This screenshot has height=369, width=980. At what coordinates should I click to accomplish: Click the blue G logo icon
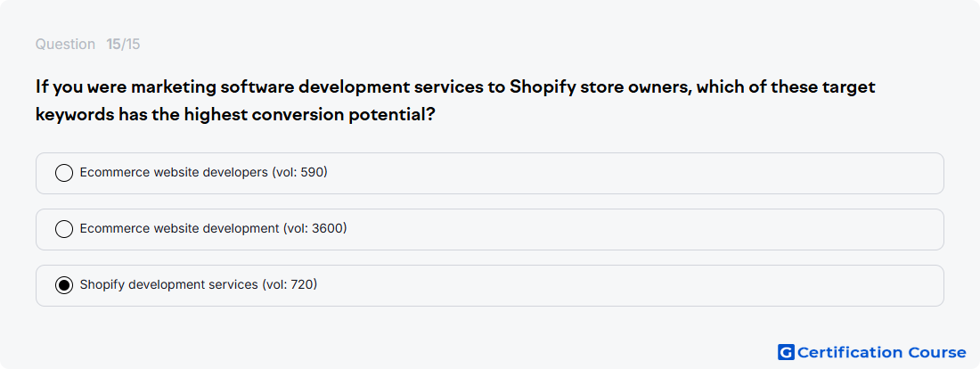tap(786, 352)
